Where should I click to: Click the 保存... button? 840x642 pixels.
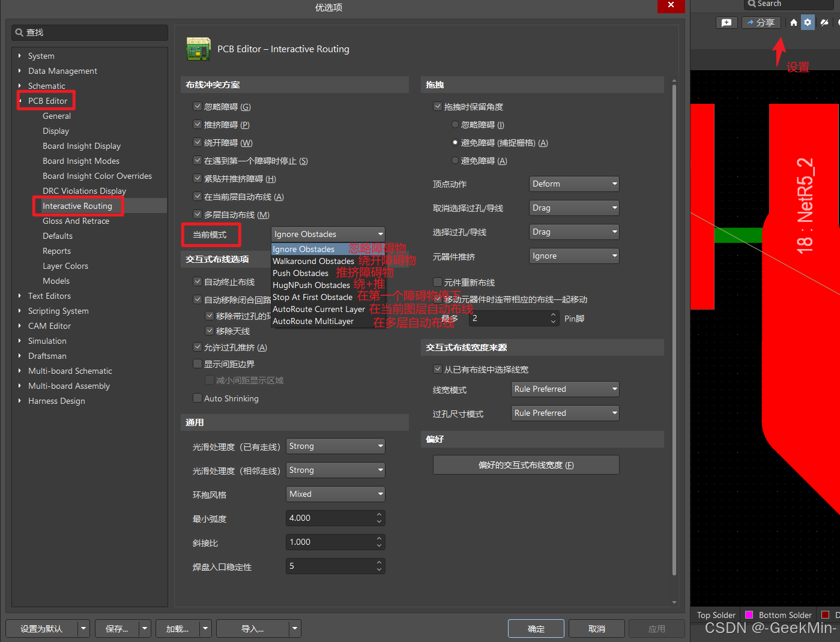click(x=117, y=629)
